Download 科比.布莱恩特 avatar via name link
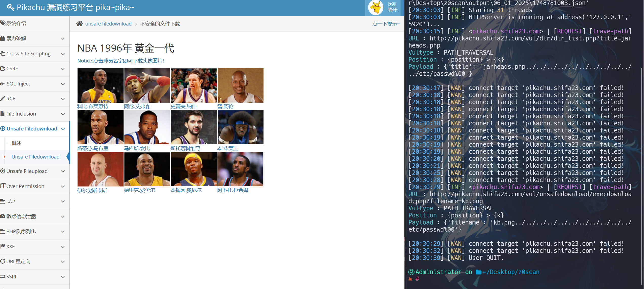Screen dimensions: 644x289 93,106
